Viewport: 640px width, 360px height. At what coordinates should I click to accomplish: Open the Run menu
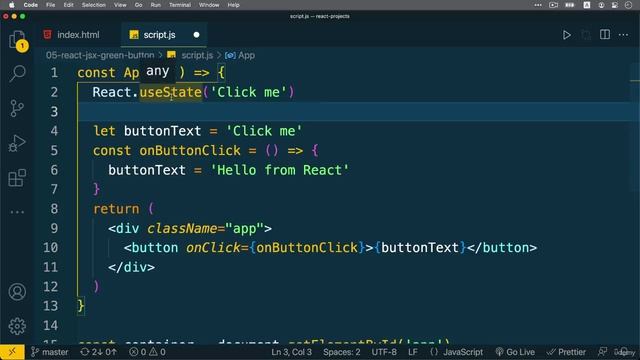tap(156, 5)
